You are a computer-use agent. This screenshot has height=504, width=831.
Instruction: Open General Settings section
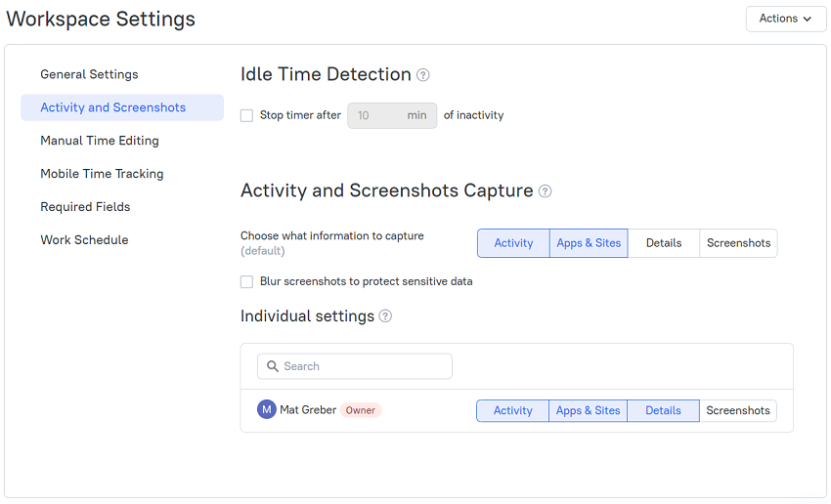pyautogui.click(x=89, y=74)
